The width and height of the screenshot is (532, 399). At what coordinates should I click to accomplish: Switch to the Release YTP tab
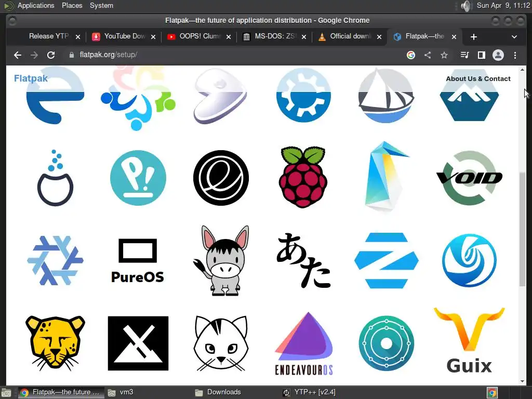tap(49, 36)
